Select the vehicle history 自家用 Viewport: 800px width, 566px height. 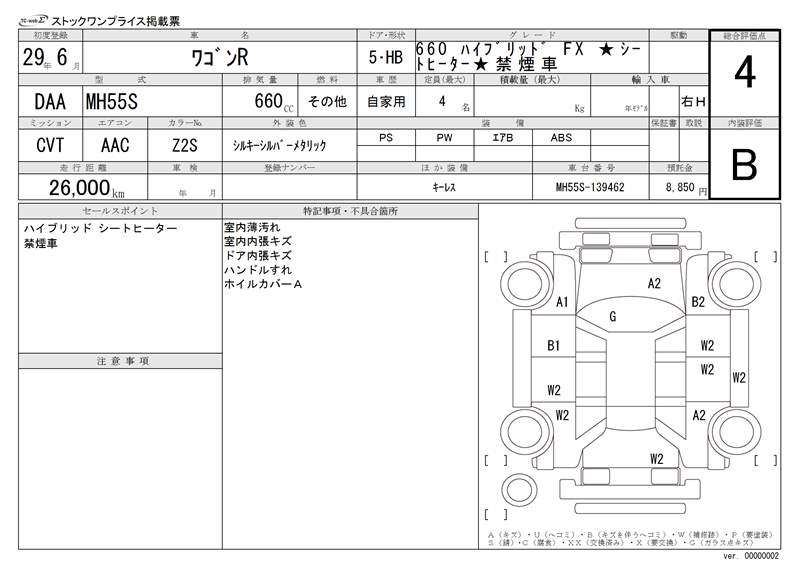(386, 102)
